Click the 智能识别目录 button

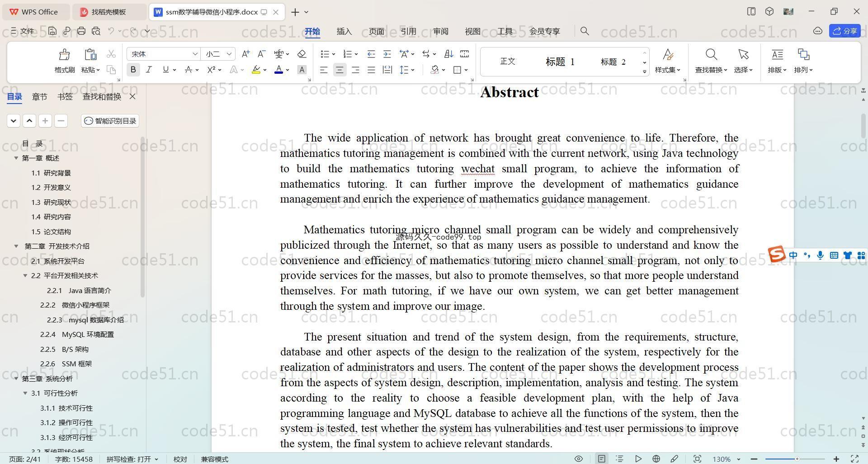pyautogui.click(x=110, y=121)
